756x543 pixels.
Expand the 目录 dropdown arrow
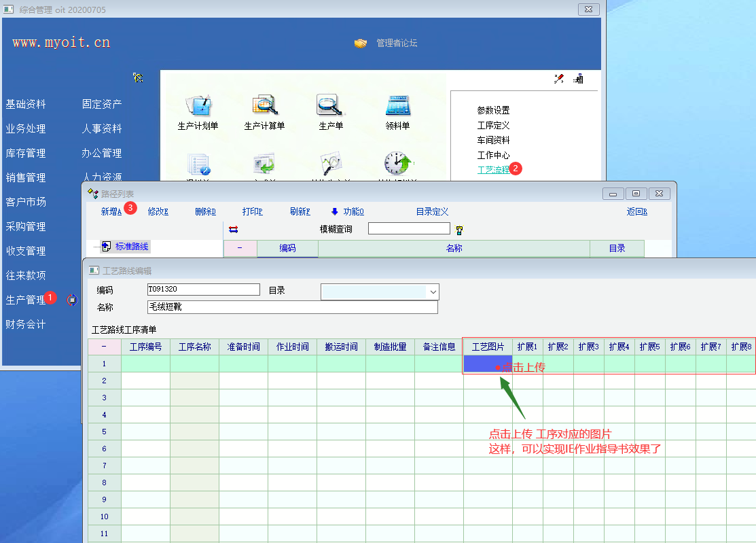click(433, 292)
